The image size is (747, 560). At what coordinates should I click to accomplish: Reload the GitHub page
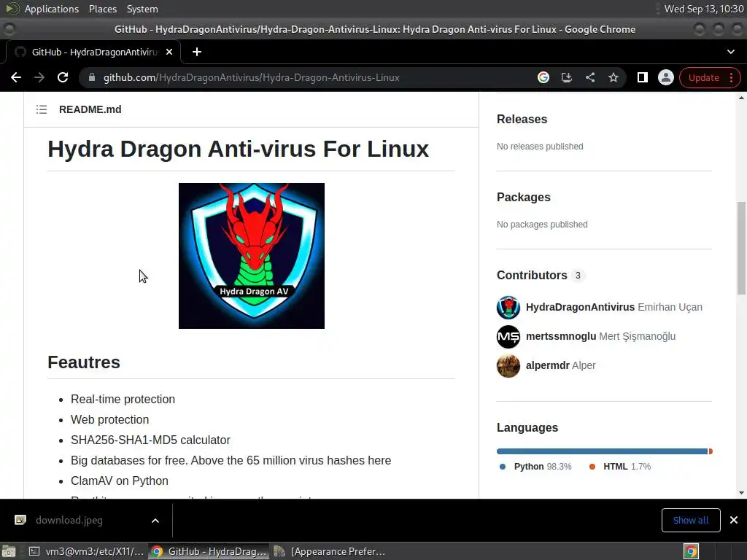click(x=63, y=77)
